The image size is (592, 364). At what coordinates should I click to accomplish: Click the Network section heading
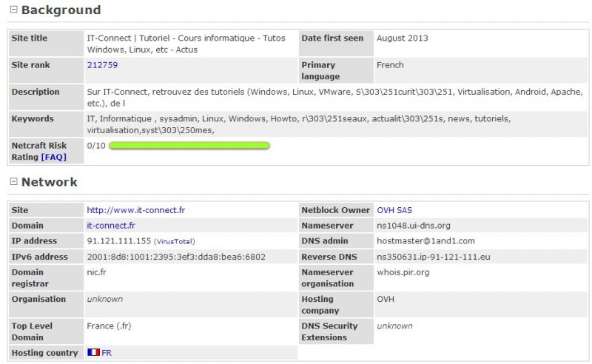pyautogui.click(x=49, y=182)
